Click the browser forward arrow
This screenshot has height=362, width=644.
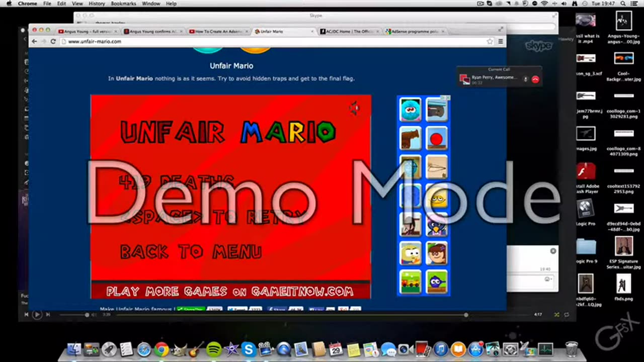(43, 41)
